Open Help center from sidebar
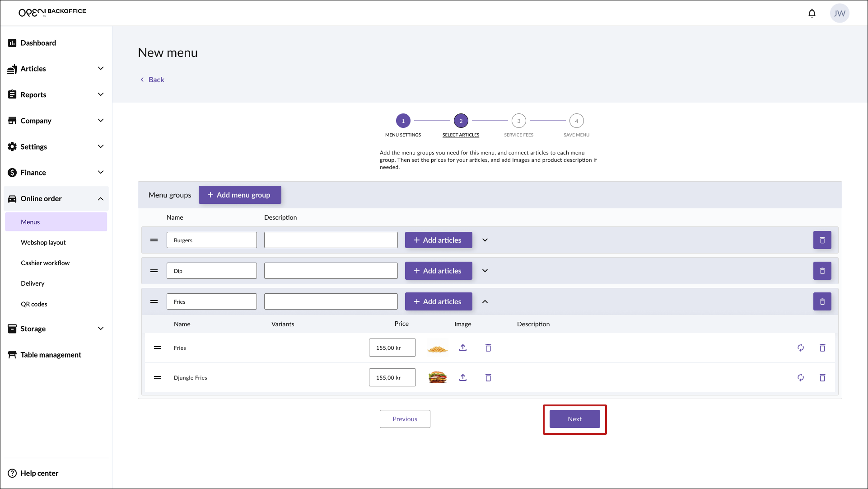This screenshot has width=868, height=489. [39, 473]
